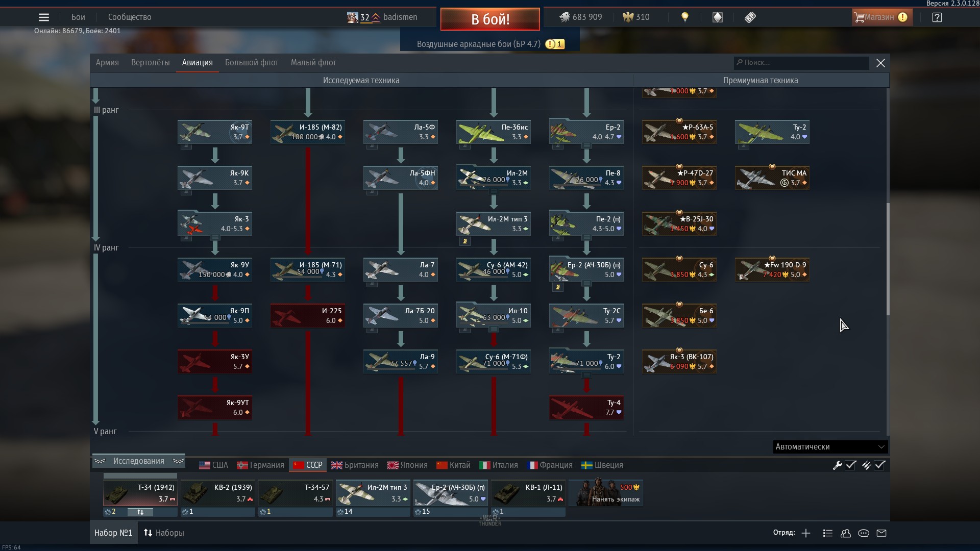This screenshot has width=980, height=551.
Task: Expand the Пе-2 (п) 4.3-5.0 aircraft group
Action: point(586,224)
